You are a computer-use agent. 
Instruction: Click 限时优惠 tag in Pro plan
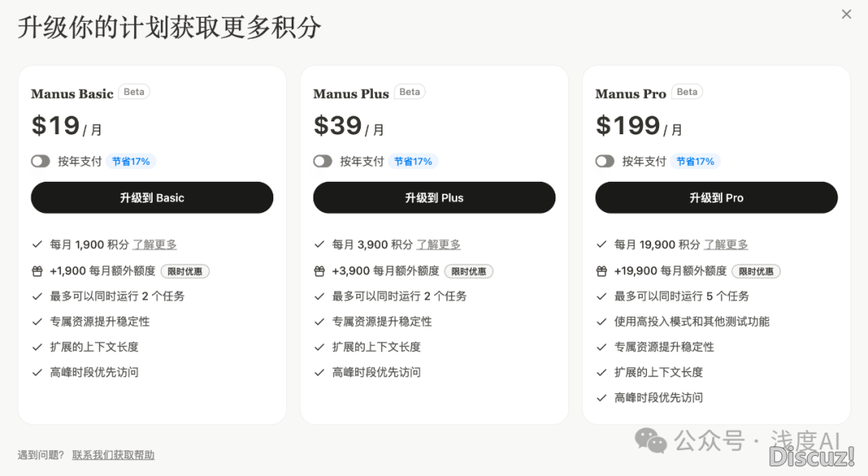[756, 272]
